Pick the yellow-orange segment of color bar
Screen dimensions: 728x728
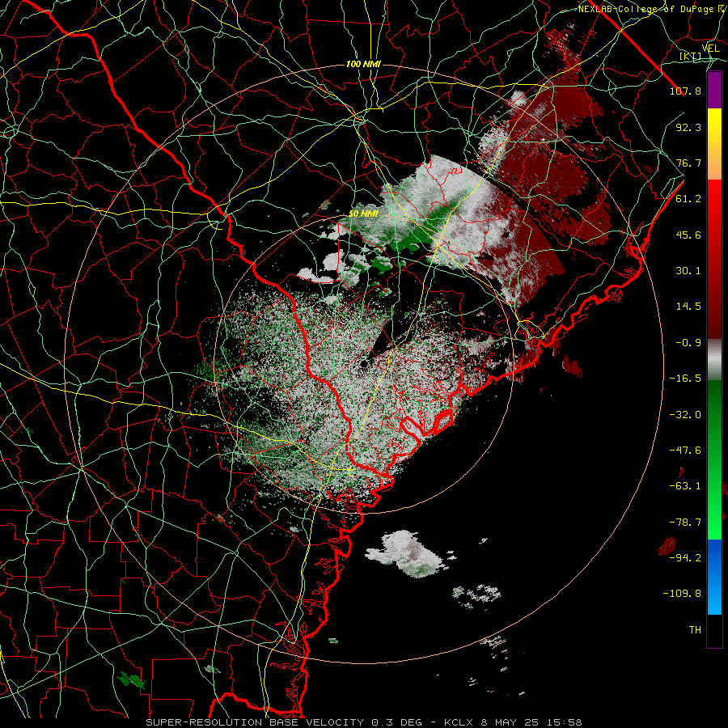714,145
